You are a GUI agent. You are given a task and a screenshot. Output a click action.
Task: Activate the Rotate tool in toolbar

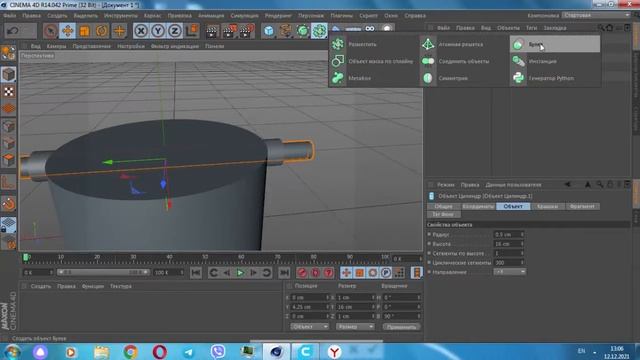pyautogui.click(x=102, y=31)
